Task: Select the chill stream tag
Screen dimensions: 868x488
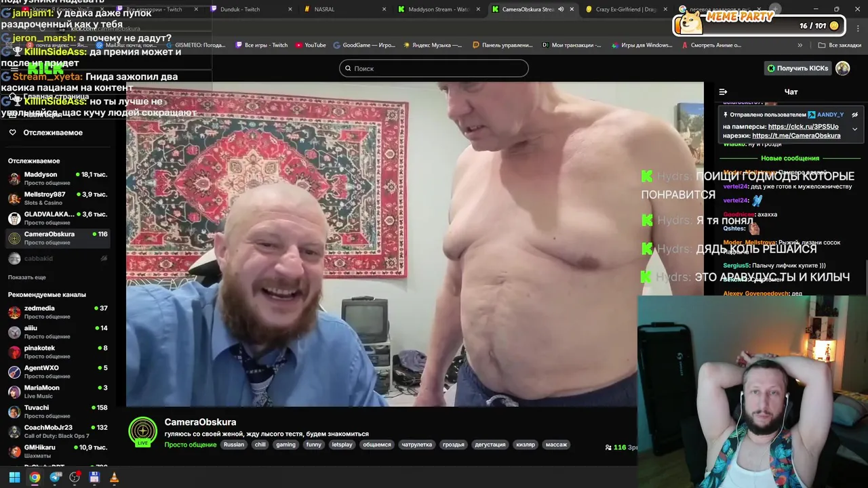Action: (260, 445)
